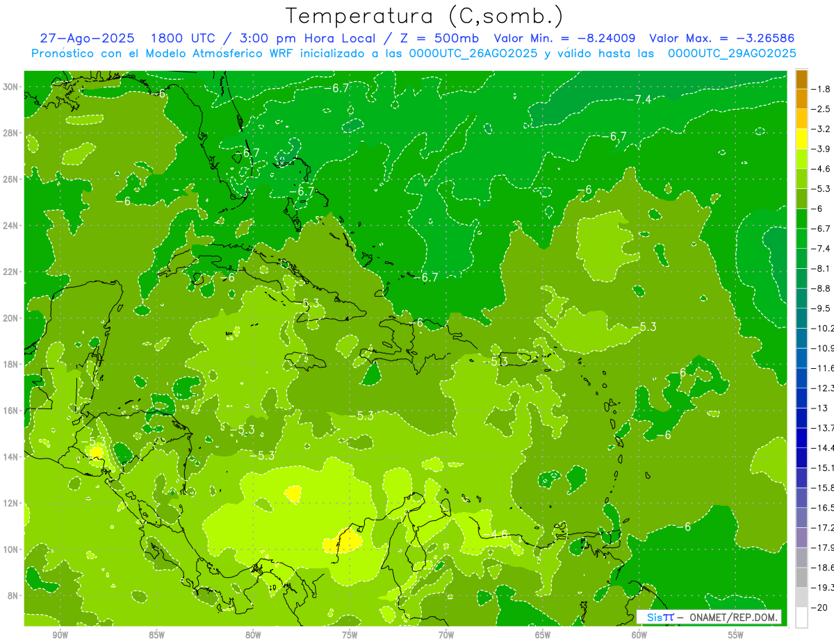Screen dimensions: 834x644
Task: Click the '-2.5' legend value
Action: [x=821, y=109]
